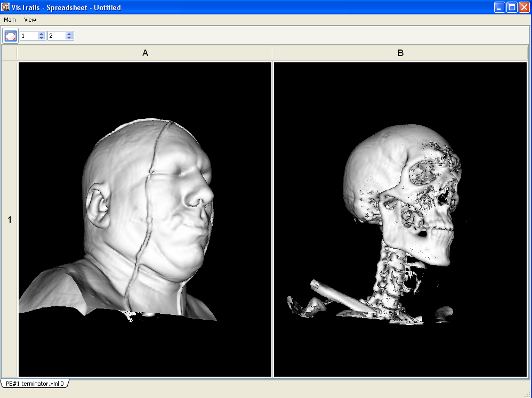Decrease the row count with down arrow

pyautogui.click(x=42, y=38)
